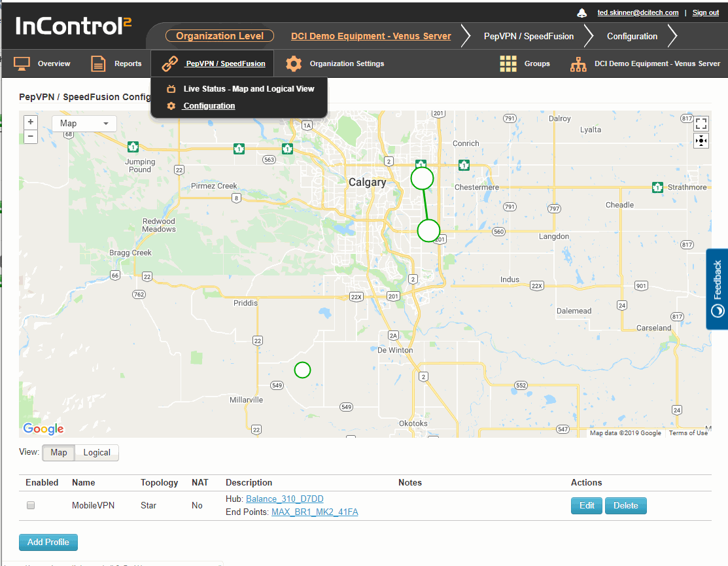Screen dimensions: 728x566
Task: Edit the MobileVPN profile
Action: click(587, 506)
